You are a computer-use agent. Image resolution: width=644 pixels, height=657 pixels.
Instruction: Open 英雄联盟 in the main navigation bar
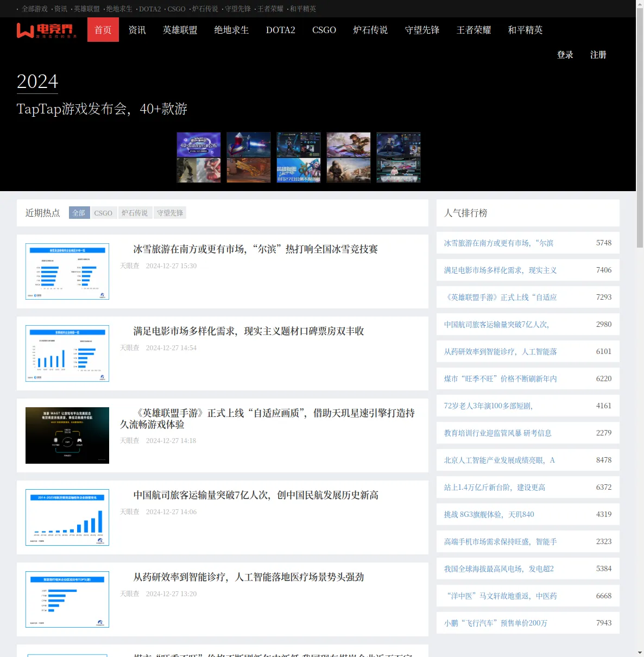(180, 30)
